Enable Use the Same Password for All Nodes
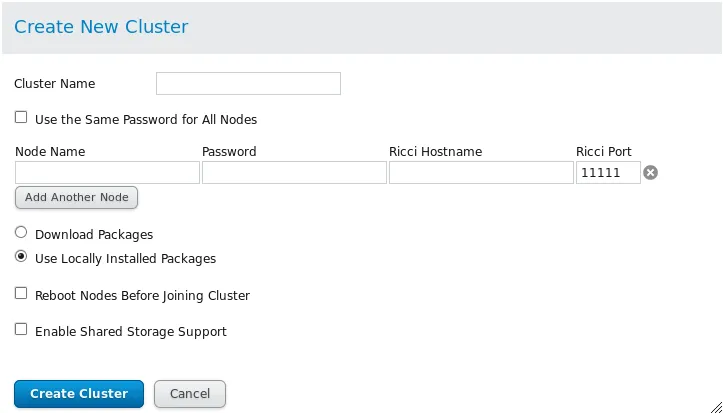Screen dimensions: 723x413 pyautogui.click(x=21, y=118)
